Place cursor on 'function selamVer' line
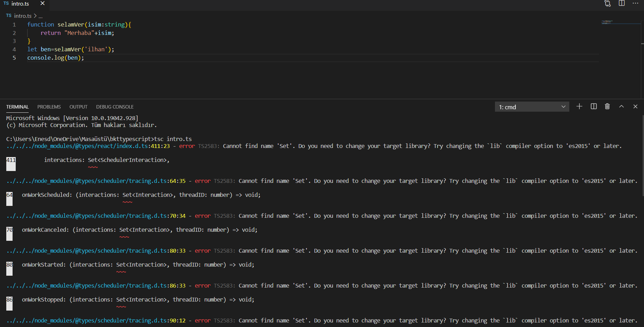Viewport: 644px width, 327px height. 79,25
